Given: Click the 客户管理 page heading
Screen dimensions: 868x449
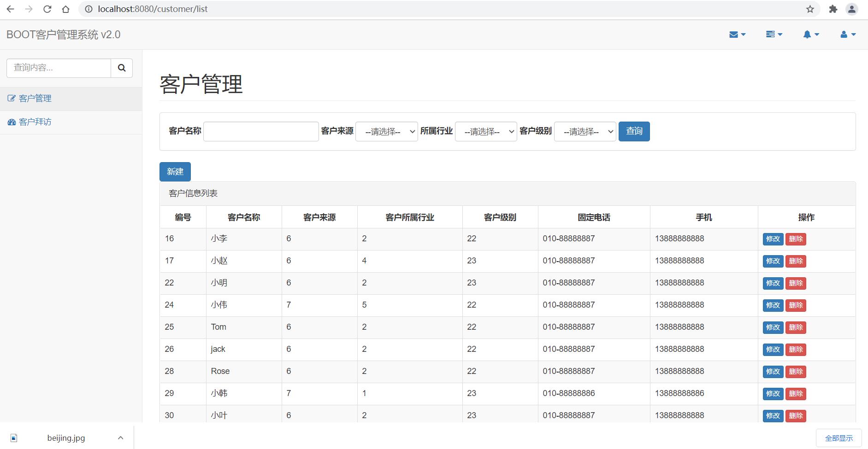Looking at the screenshot, I should tap(201, 84).
